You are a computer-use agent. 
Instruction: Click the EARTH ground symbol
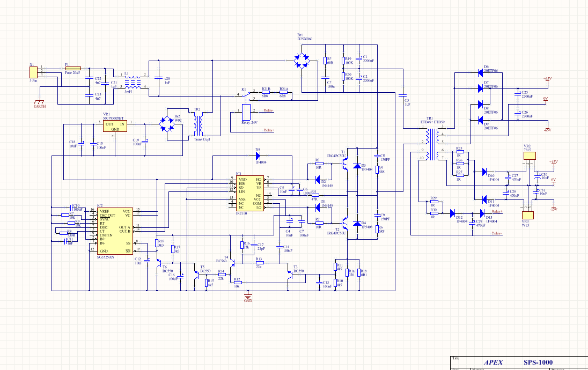tap(39, 102)
